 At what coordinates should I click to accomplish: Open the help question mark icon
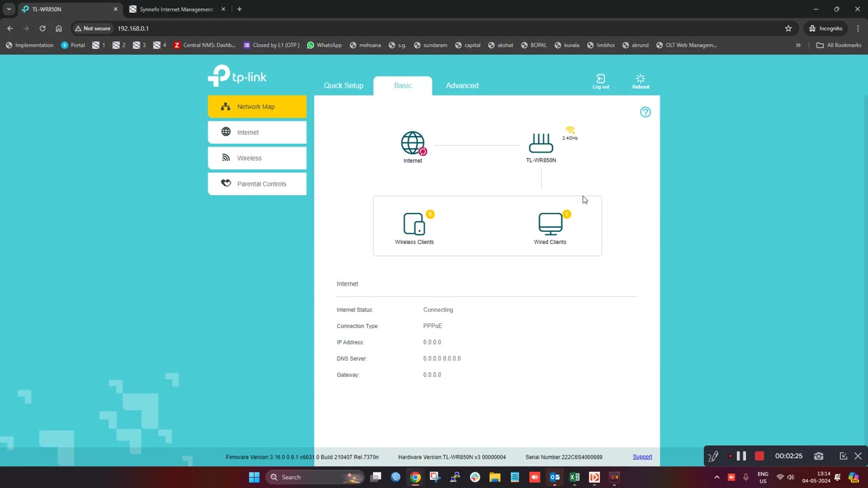[x=646, y=113]
